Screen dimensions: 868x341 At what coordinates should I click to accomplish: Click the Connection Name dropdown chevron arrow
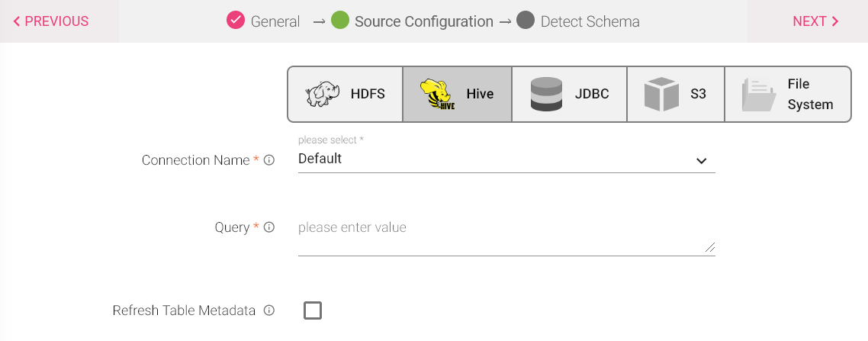(702, 161)
